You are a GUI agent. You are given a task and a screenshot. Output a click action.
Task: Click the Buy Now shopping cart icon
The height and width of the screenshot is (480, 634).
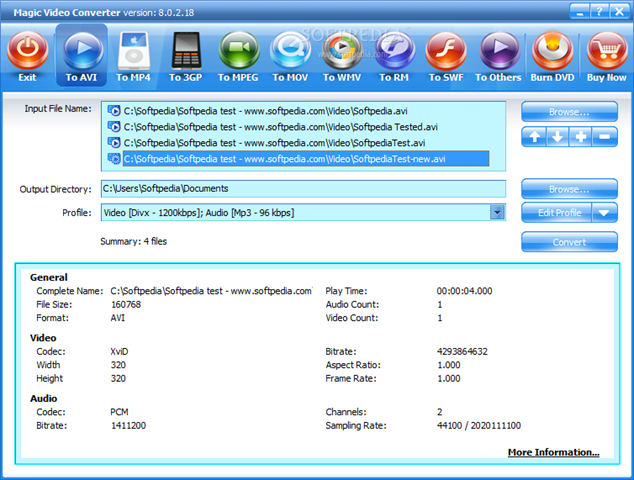(x=607, y=50)
